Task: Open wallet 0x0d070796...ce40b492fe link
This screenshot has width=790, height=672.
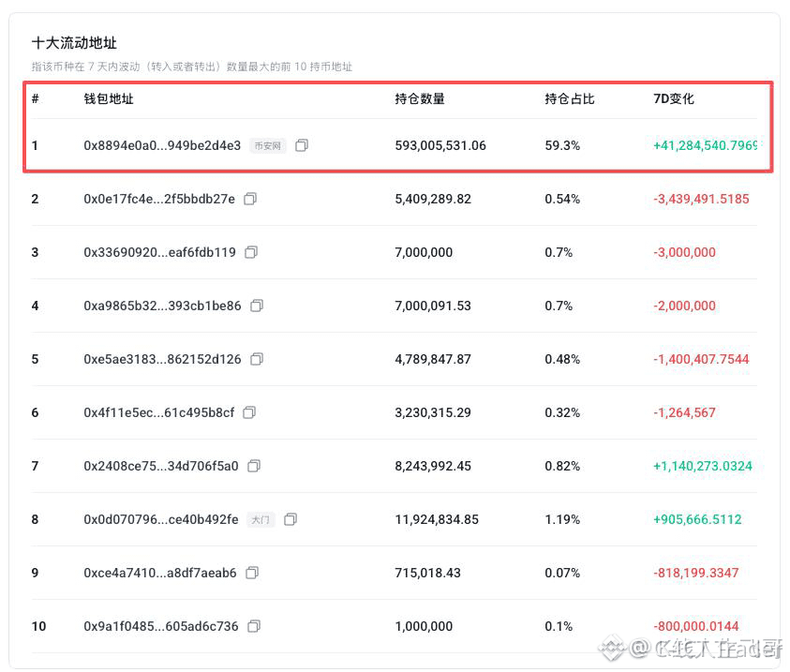Action: (x=161, y=519)
